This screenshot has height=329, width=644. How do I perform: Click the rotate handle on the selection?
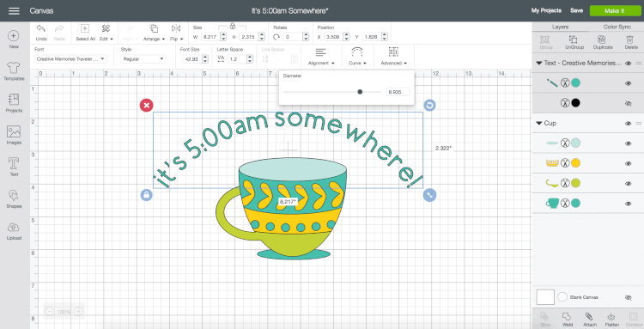[x=429, y=106]
